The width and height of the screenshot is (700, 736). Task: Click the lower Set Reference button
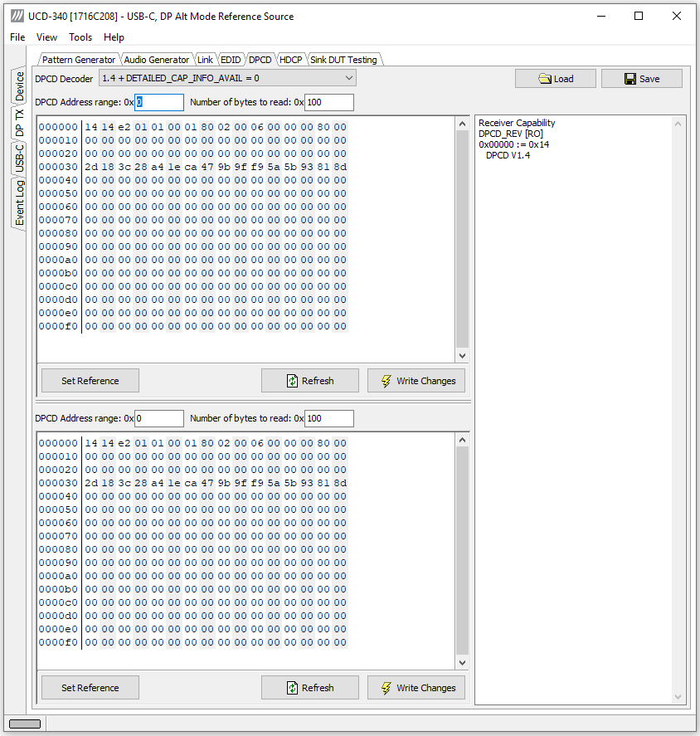(90, 688)
